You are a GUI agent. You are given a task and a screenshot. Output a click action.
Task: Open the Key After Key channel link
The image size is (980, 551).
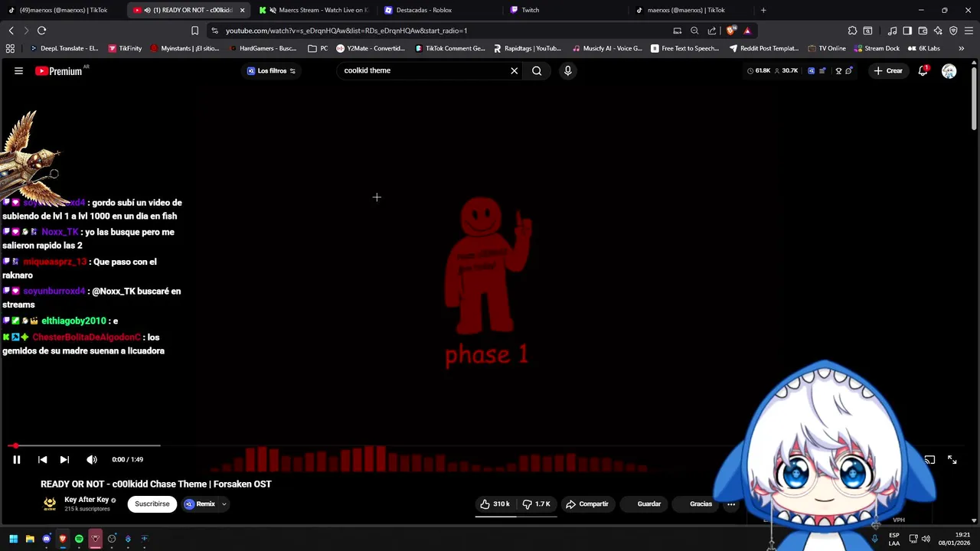click(87, 500)
